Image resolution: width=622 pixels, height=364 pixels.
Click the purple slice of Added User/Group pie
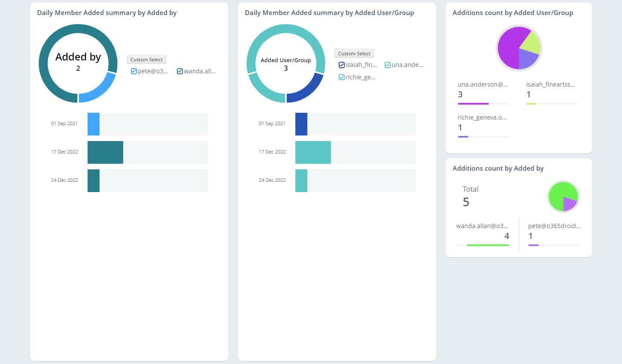tap(509, 47)
